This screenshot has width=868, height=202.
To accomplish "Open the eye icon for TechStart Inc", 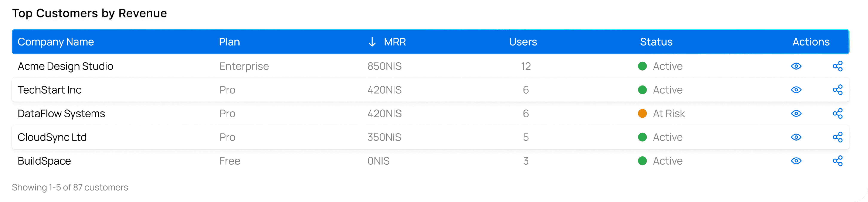I will pos(796,90).
